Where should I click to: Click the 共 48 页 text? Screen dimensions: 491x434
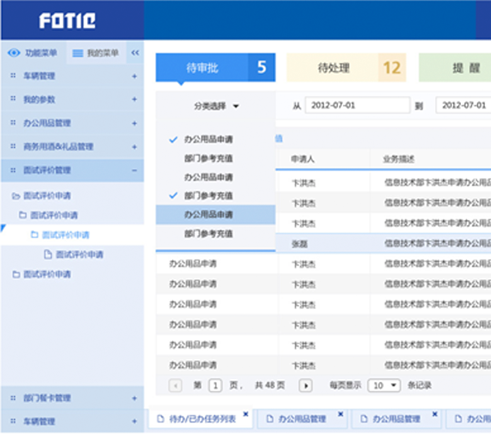coord(270,385)
